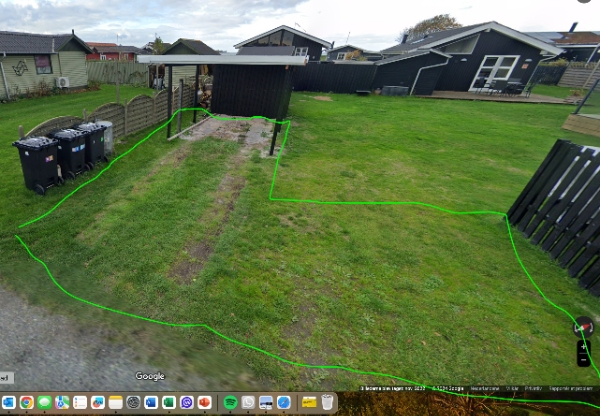Open Microsoft Outlook from the dock
600x416 pixels.
click(8, 402)
